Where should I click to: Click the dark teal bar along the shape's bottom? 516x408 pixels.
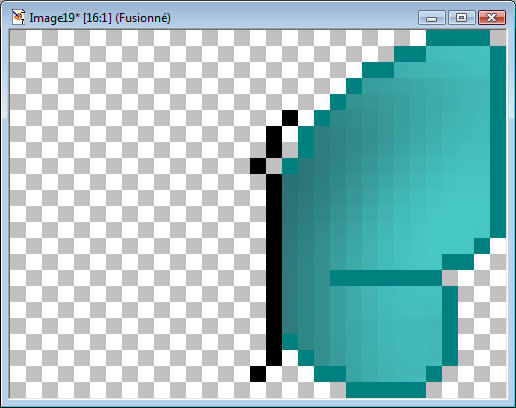click(x=386, y=390)
